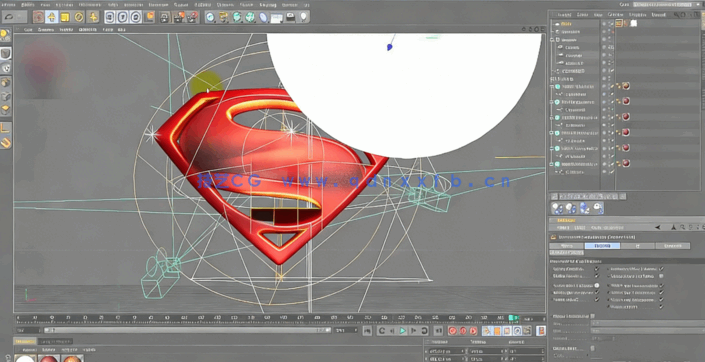Screen dimensions: 705x362
Task: Open the viewport Cameras menu
Action: pyautogui.click(x=46, y=30)
